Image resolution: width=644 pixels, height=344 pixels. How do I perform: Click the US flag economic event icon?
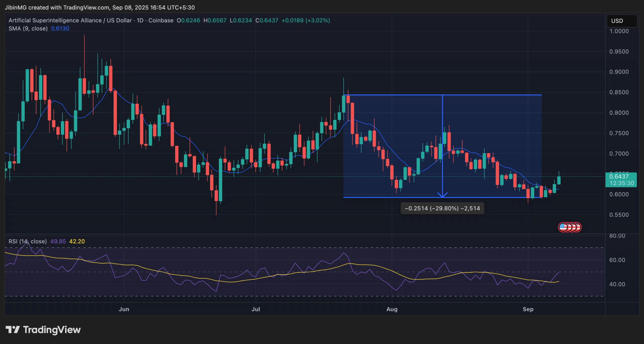click(563, 227)
